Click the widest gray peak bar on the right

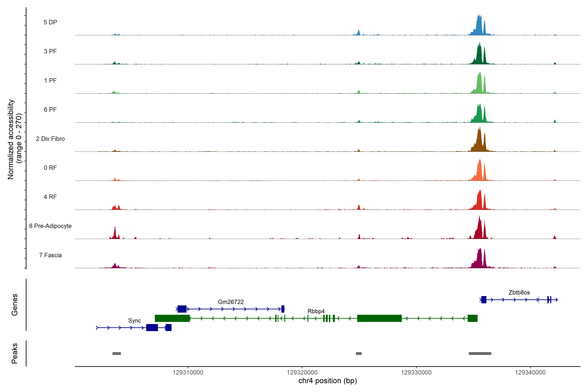point(480,353)
